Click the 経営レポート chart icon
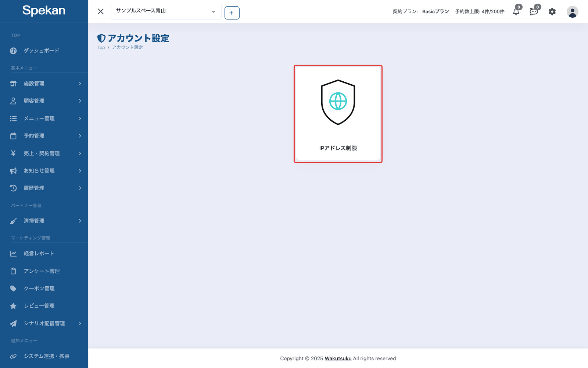 tap(13, 254)
